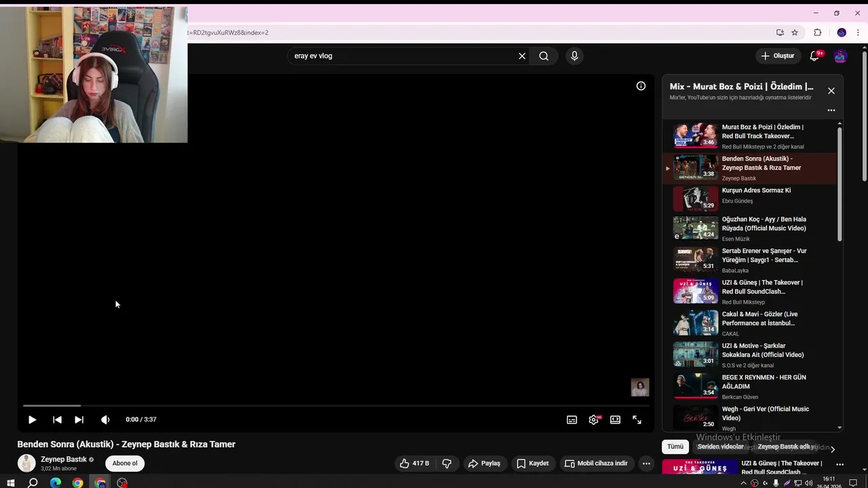Viewport: 868px width, 488px height.
Task: Click Mobil cihaza indir button
Action: tap(596, 464)
